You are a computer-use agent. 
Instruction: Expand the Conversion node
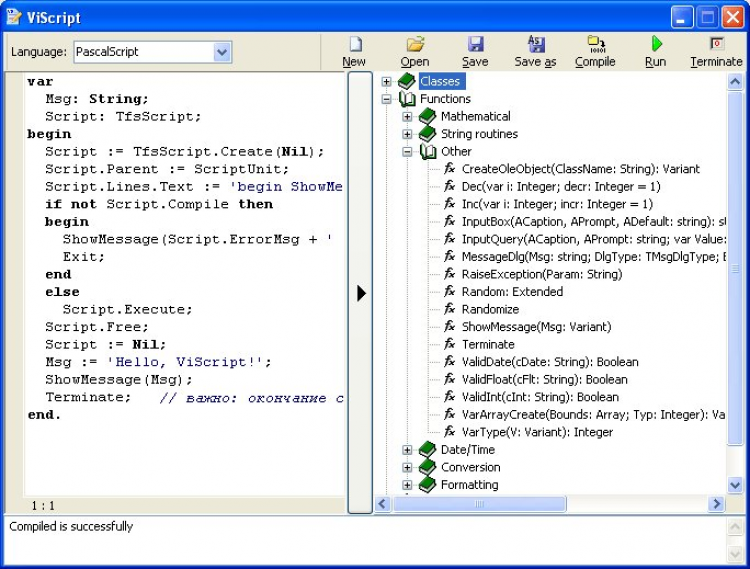pos(407,468)
